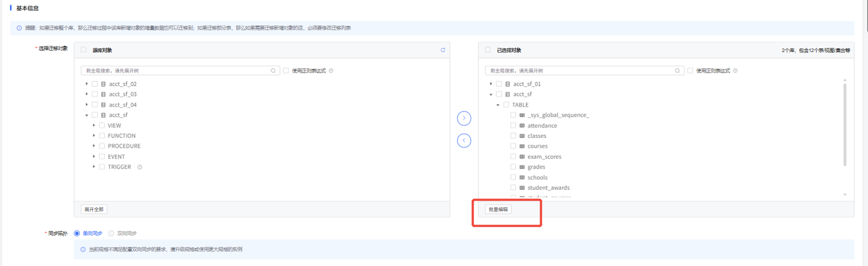Collapse the TABLE node
This screenshot has width=868, height=266.
(498, 105)
